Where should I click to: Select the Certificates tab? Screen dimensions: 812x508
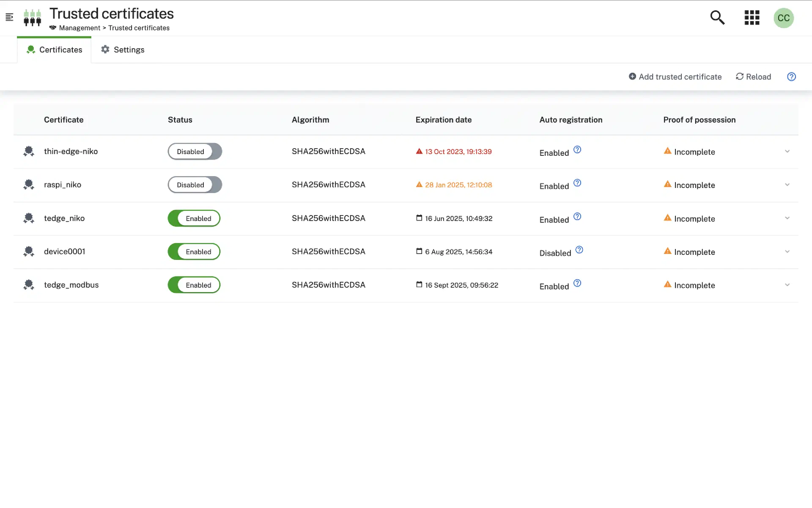tap(54, 50)
